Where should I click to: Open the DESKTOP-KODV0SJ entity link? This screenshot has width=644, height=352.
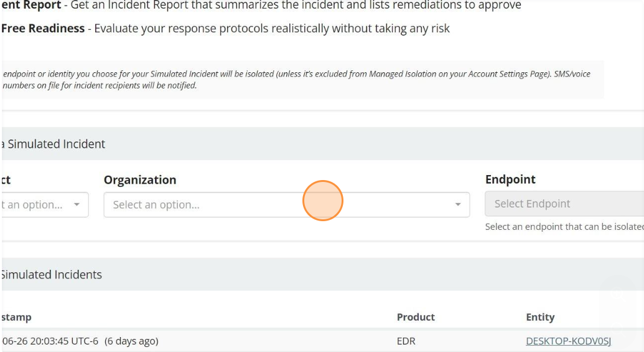(x=568, y=341)
